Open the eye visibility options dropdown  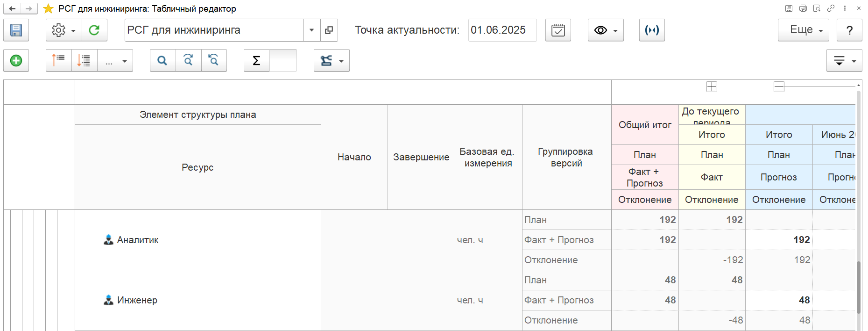pyautogui.click(x=605, y=30)
